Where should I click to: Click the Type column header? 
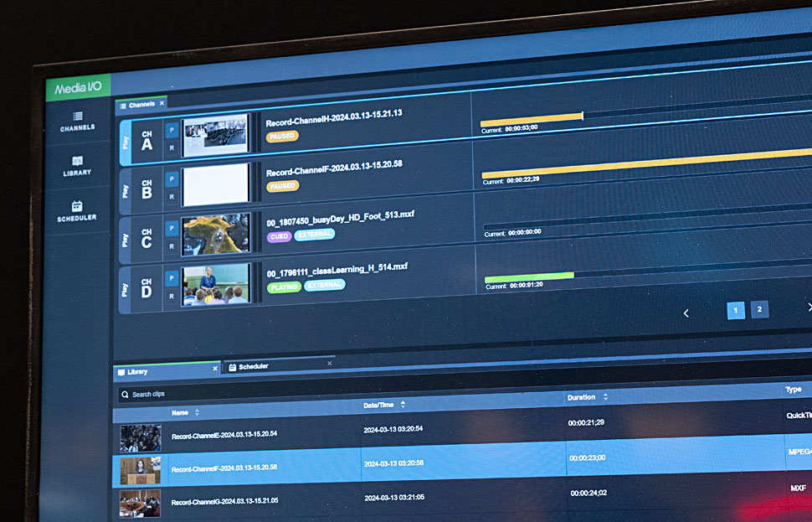(794, 390)
